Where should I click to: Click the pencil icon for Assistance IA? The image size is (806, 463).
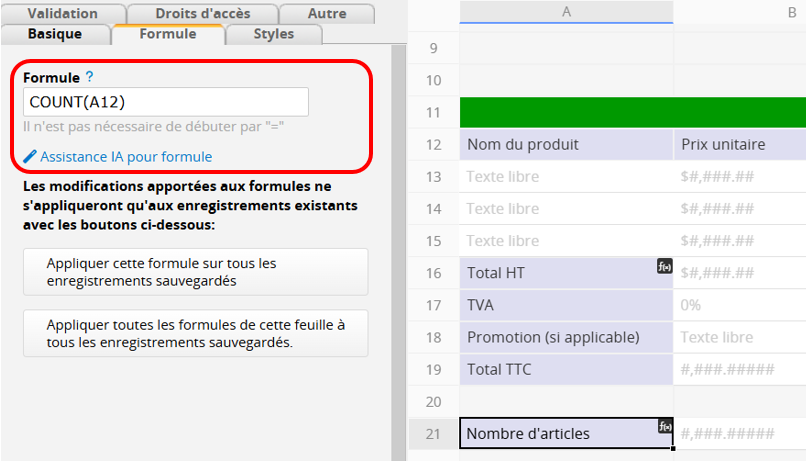(30, 157)
